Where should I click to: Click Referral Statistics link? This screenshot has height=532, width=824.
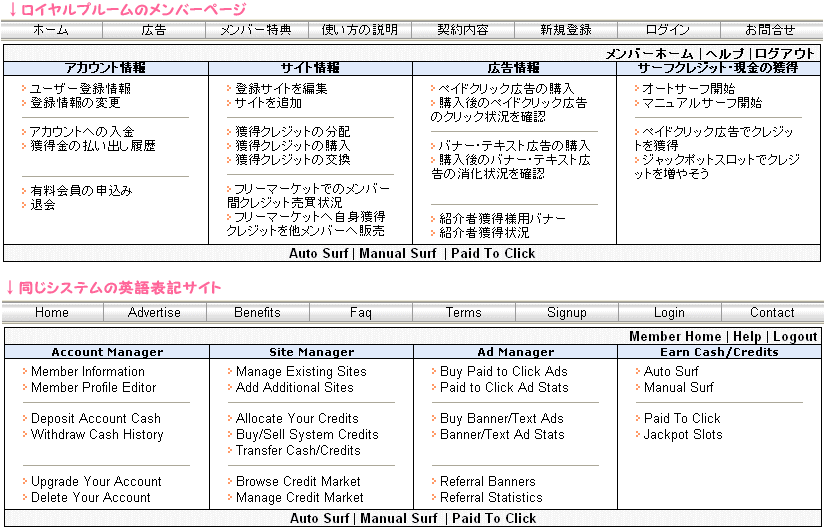point(491,497)
